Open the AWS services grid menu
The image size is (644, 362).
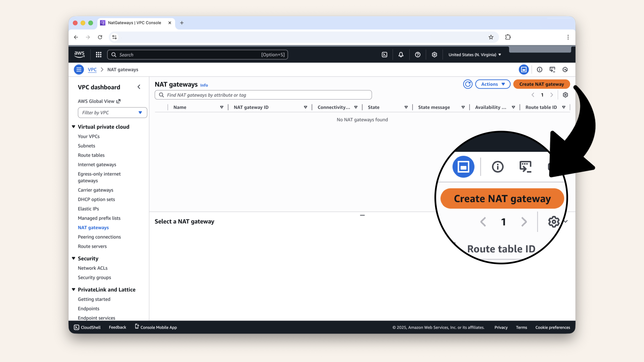98,54
